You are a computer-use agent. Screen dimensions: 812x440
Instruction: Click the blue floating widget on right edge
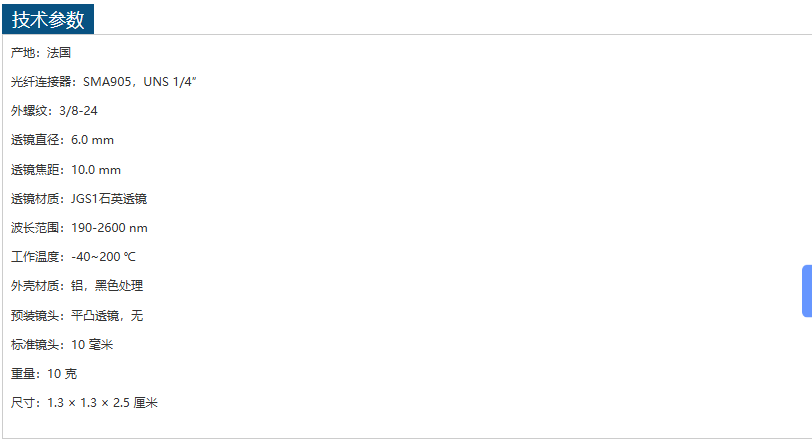[x=807, y=291]
